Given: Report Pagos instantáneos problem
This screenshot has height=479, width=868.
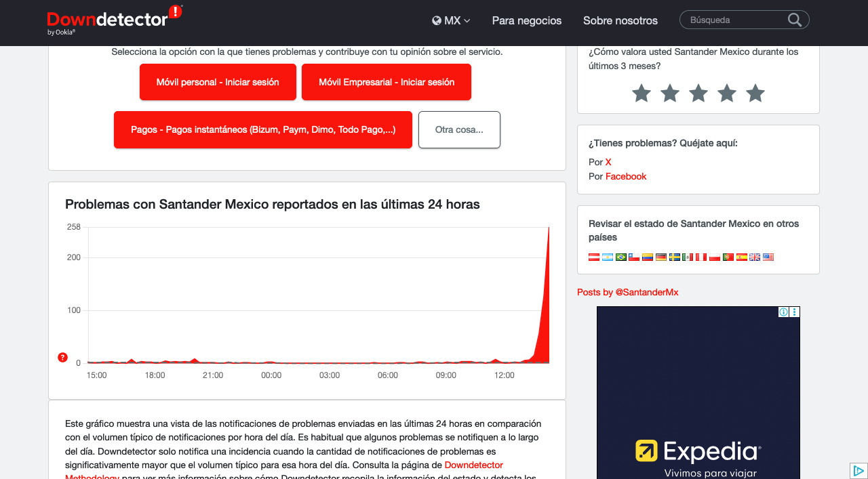Looking at the screenshot, I should (x=263, y=129).
